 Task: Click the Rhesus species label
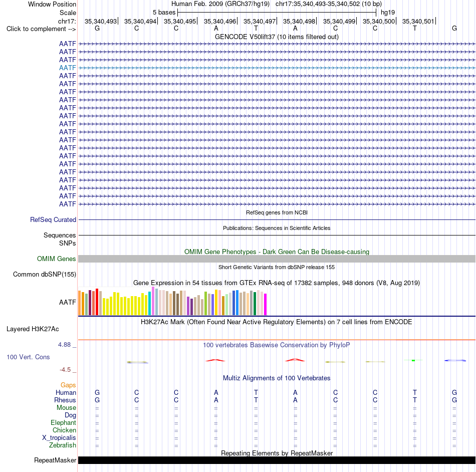point(65,400)
